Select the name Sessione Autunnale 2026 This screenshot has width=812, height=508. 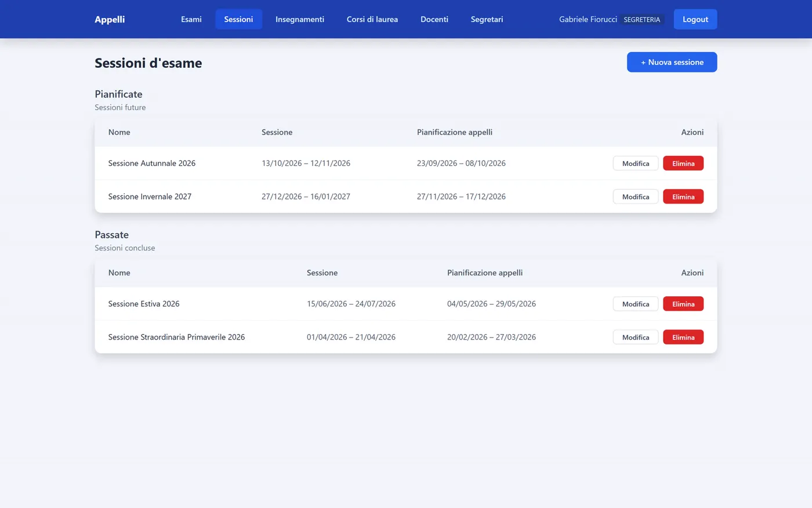point(152,164)
